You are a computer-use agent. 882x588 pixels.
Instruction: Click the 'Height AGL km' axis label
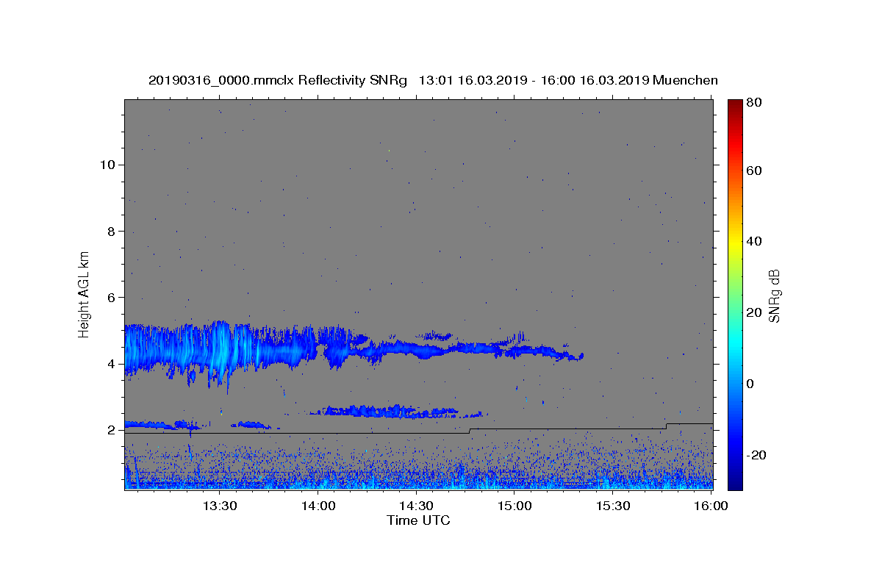coord(84,294)
